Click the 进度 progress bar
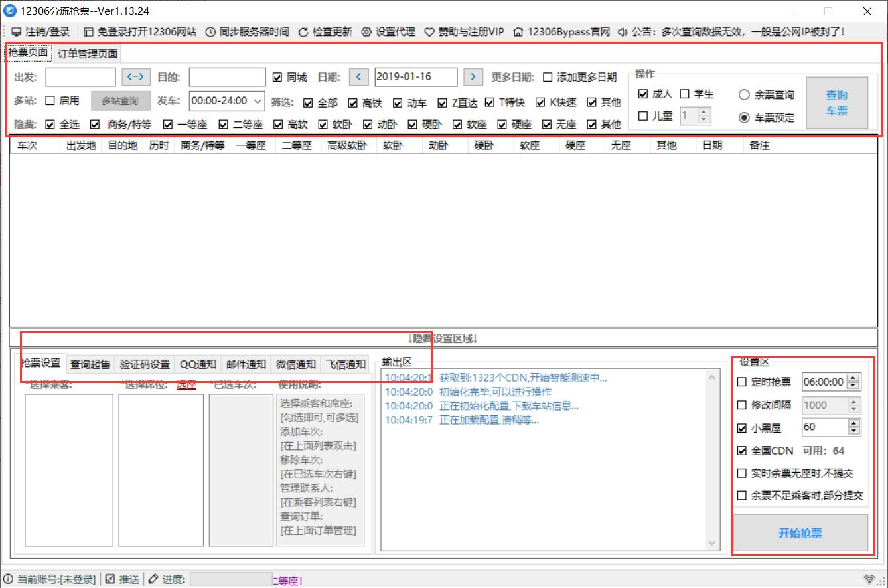Viewport: 888px width, 588px height. click(x=231, y=579)
